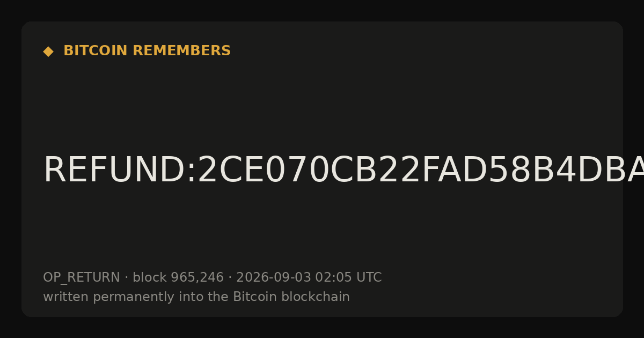Click the REFUND: prefix of the message
The width and height of the screenshot is (644, 338).
pos(120,171)
